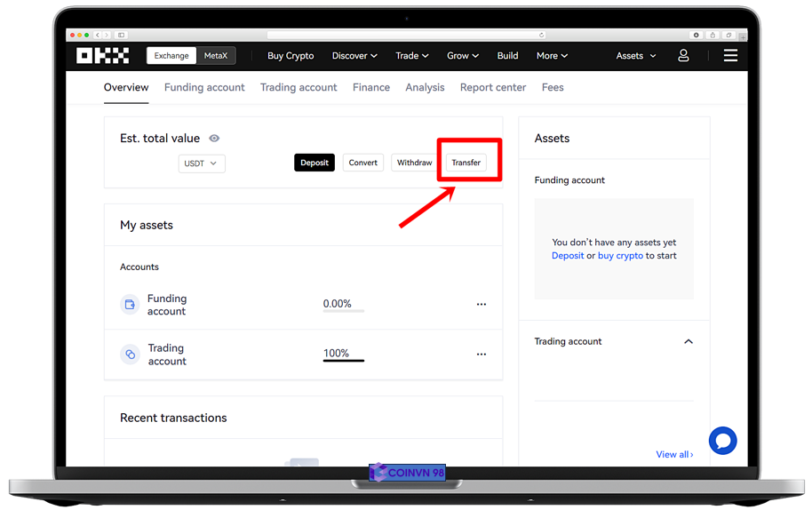Open Trading account three-dot options

[481, 355]
